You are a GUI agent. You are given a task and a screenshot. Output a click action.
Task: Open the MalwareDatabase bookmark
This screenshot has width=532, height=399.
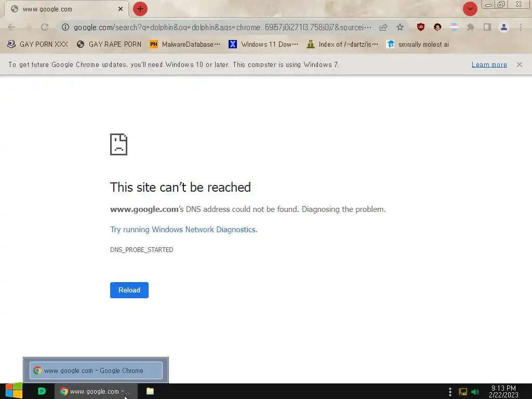185,45
